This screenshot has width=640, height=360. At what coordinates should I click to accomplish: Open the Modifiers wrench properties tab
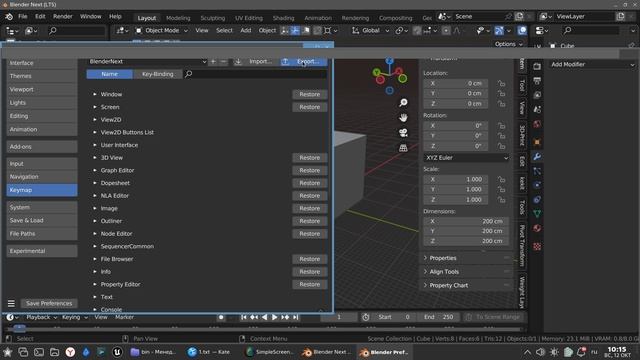tap(537, 157)
